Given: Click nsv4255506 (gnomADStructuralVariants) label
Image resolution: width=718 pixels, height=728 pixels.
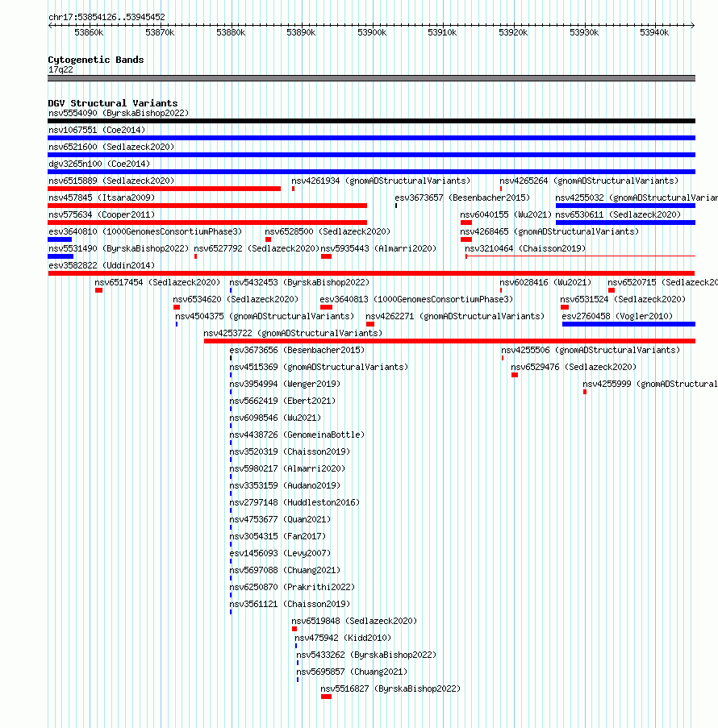Looking at the screenshot, I should coord(591,350).
